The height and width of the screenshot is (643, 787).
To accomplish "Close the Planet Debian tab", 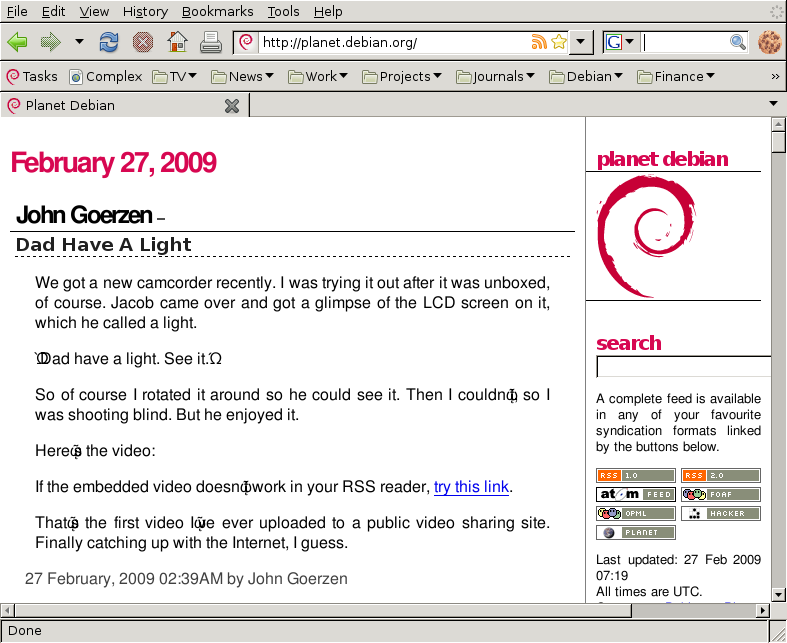I will click(232, 106).
